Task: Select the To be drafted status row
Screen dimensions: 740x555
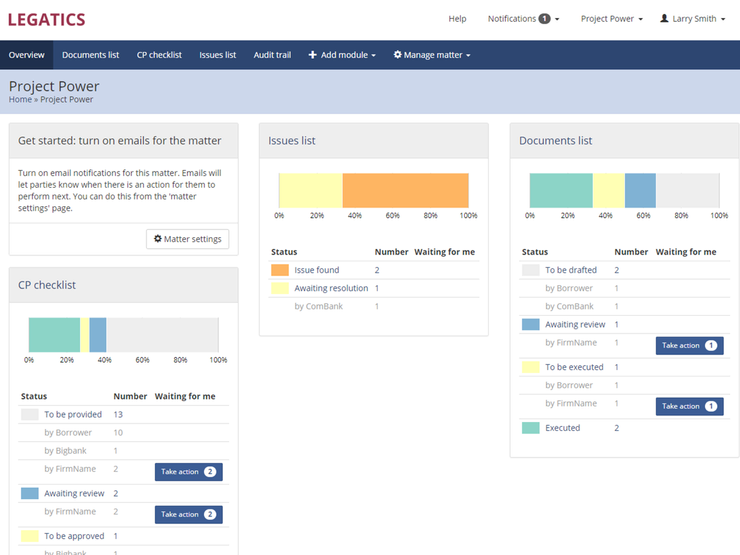Action: (624, 270)
